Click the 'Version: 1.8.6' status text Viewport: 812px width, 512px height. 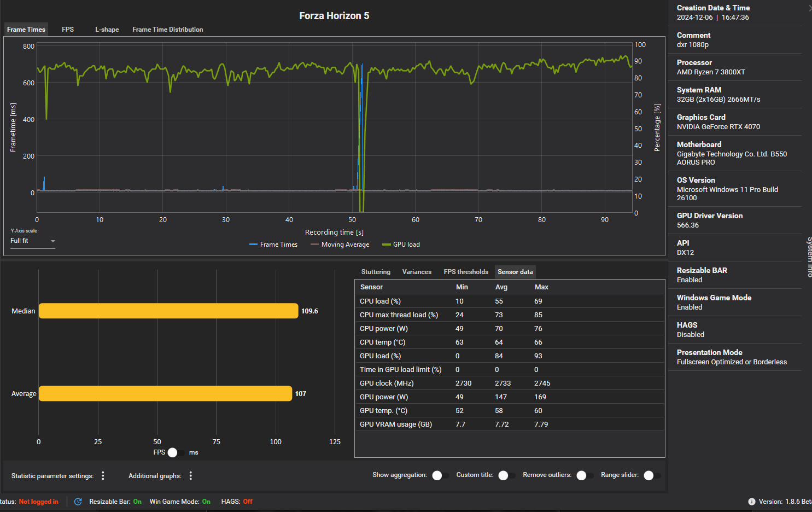pos(785,502)
